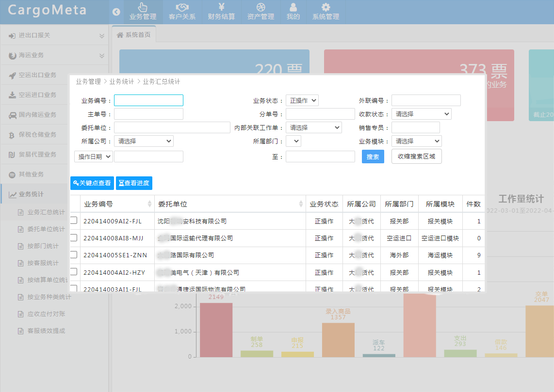The image size is (554, 392).
Task: Click the 业务管理 hand icon in top nav
Action: (143, 7)
